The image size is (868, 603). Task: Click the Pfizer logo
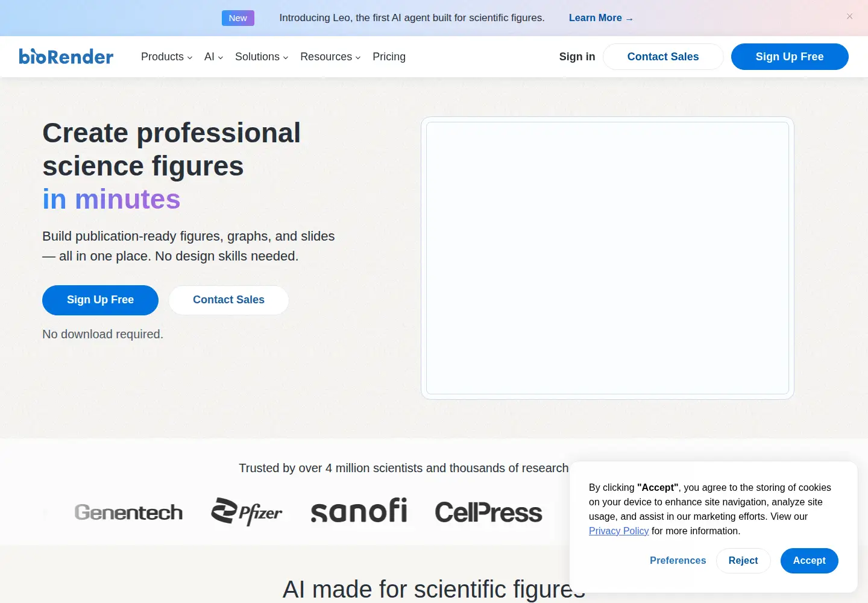click(247, 512)
